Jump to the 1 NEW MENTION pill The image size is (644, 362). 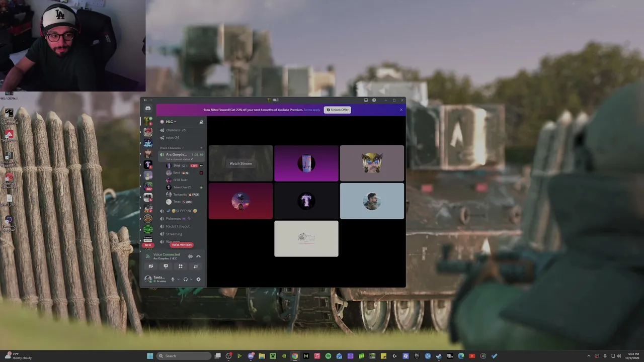coord(181,245)
